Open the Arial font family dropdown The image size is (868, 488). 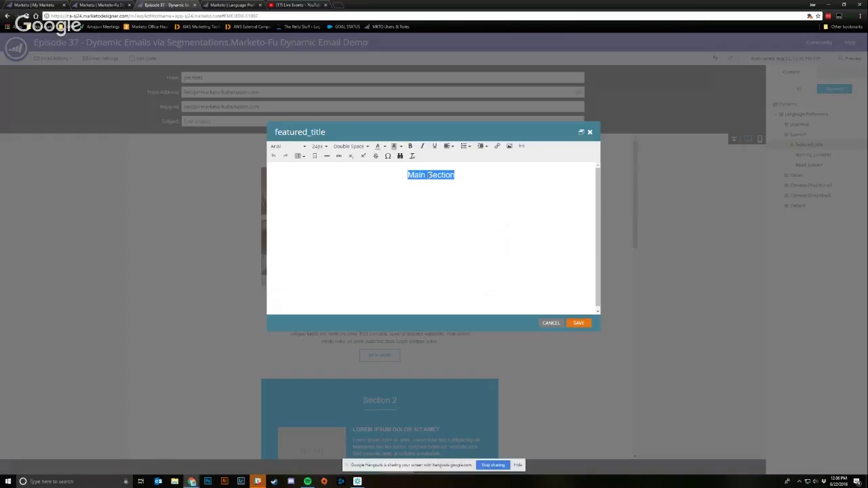click(x=288, y=146)
